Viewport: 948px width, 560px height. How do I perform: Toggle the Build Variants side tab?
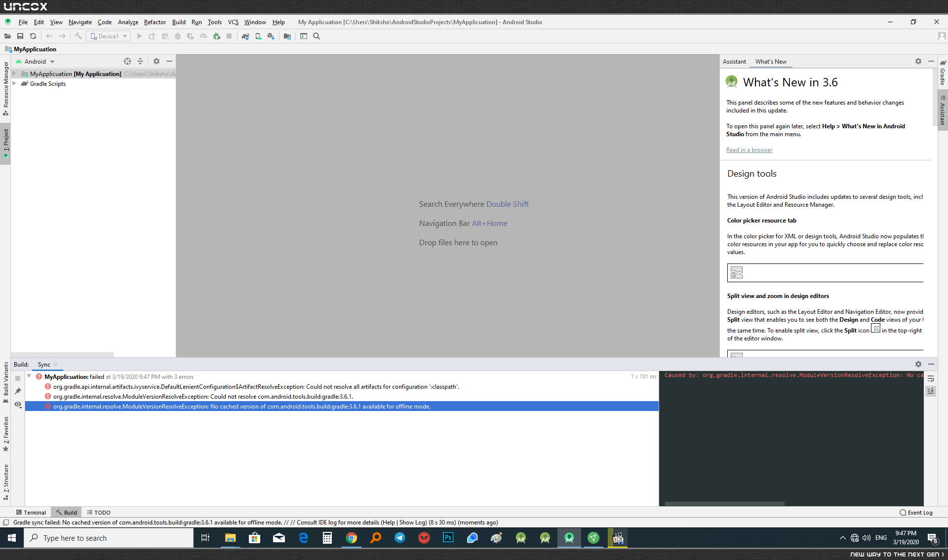tap(5, 382)
